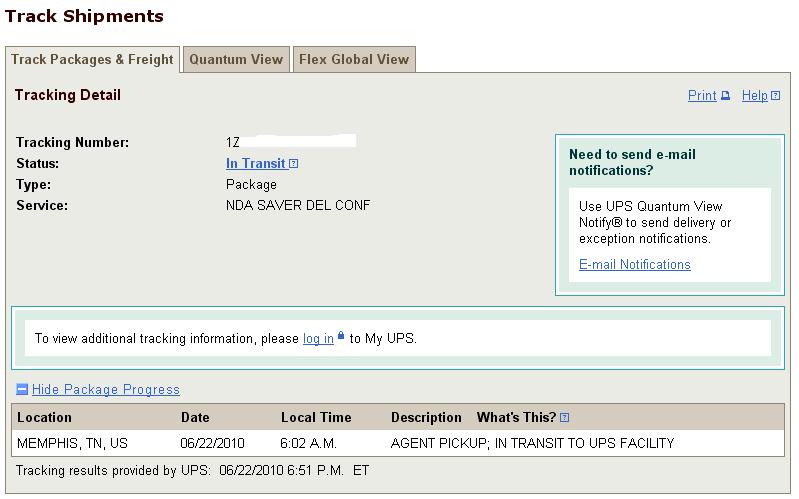
Task: Select the Track Packages & Freight tab
Action: 92,60
